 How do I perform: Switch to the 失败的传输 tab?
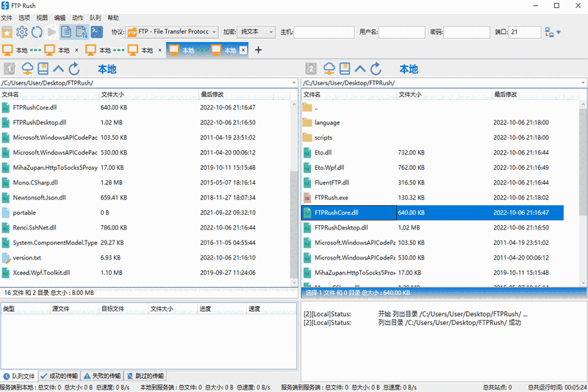pyautogui.click(x=102, y=376)
